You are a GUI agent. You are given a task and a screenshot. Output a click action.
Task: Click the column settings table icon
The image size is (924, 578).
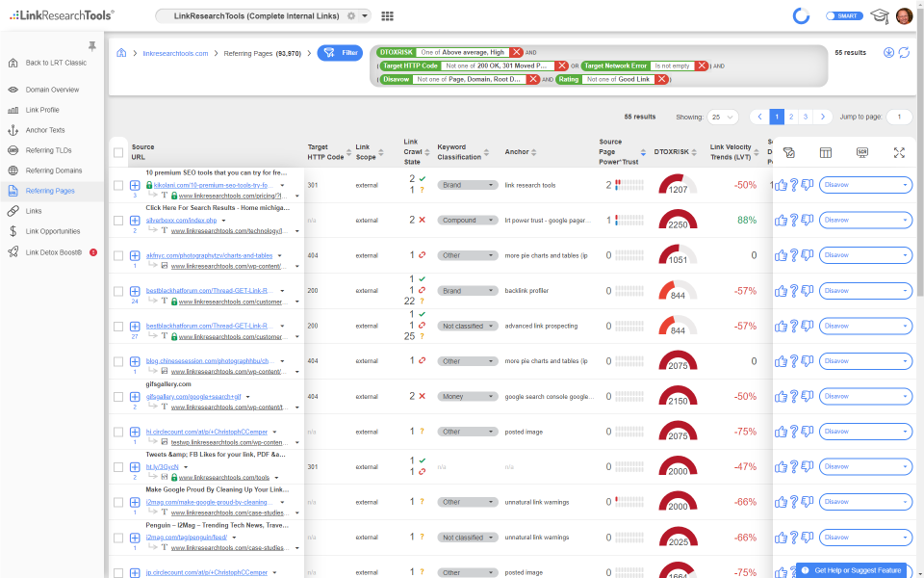pyautogui.click(x=826, y=152)
